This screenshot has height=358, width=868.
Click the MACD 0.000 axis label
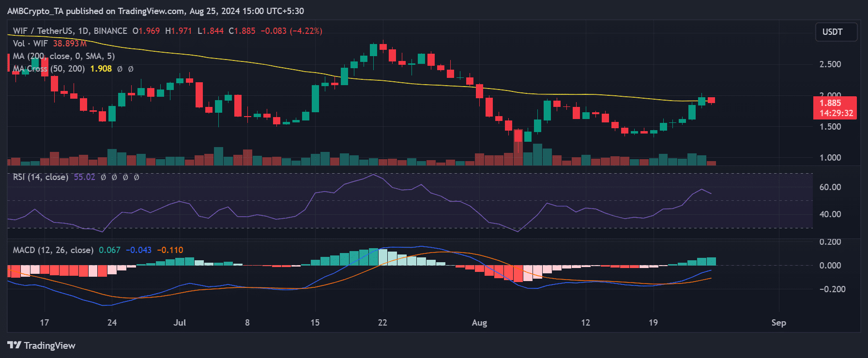[x=830, y=266]
